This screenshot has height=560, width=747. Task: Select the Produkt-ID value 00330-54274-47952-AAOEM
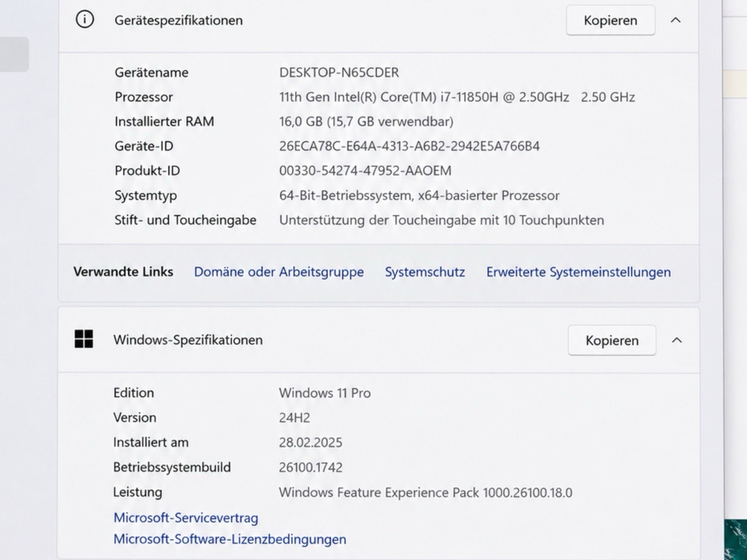[x=365, y=171]
